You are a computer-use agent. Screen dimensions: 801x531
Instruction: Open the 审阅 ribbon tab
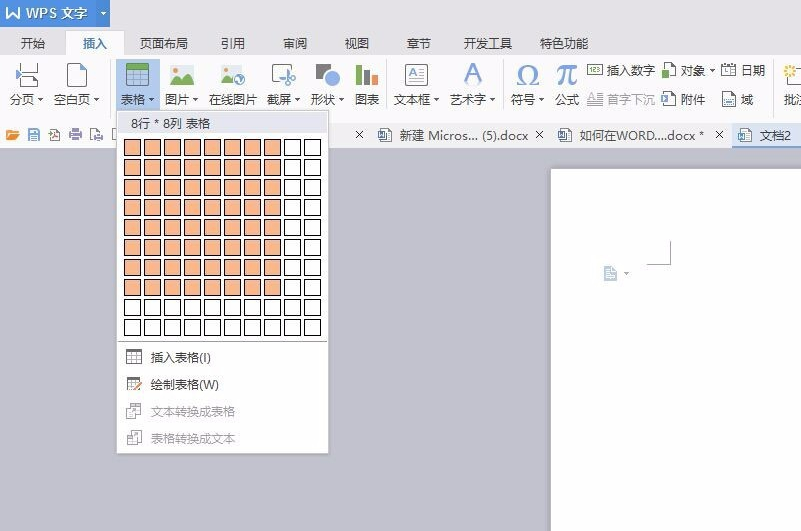(295, 43)
